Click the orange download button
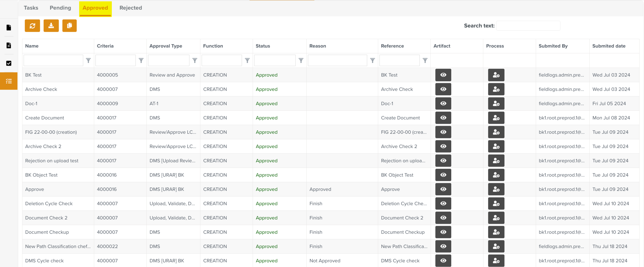This screenshot has width=644, height=267. [51, 26]
